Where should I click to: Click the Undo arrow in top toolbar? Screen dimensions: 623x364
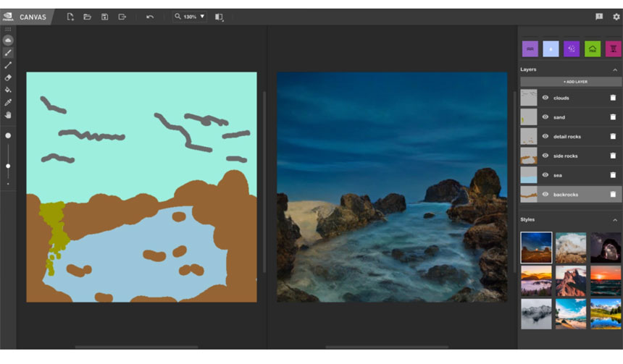click(x=150, y=17)
